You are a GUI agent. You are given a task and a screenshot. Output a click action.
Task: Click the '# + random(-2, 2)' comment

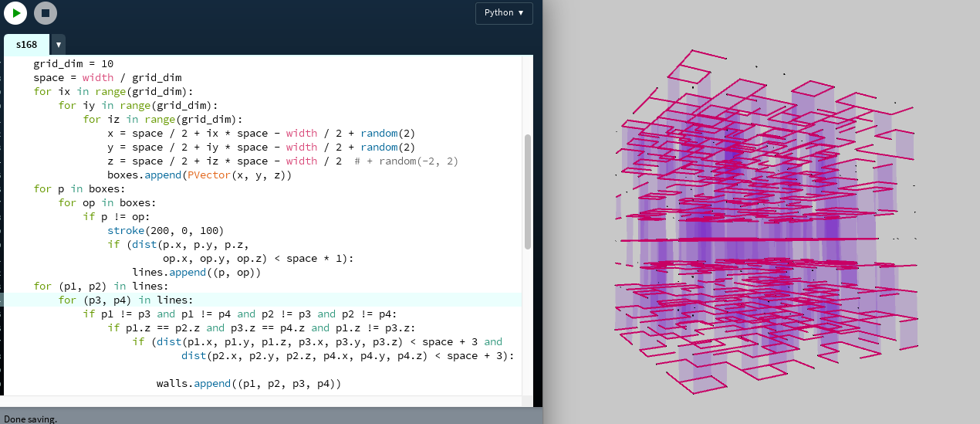coord(406,161)
